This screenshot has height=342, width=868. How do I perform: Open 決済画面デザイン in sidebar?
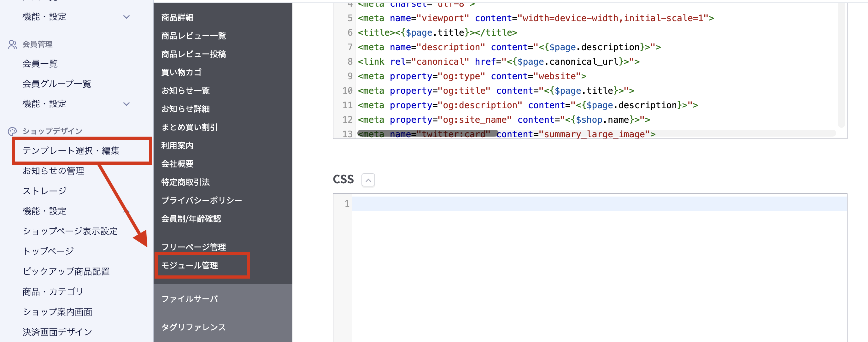57,332
